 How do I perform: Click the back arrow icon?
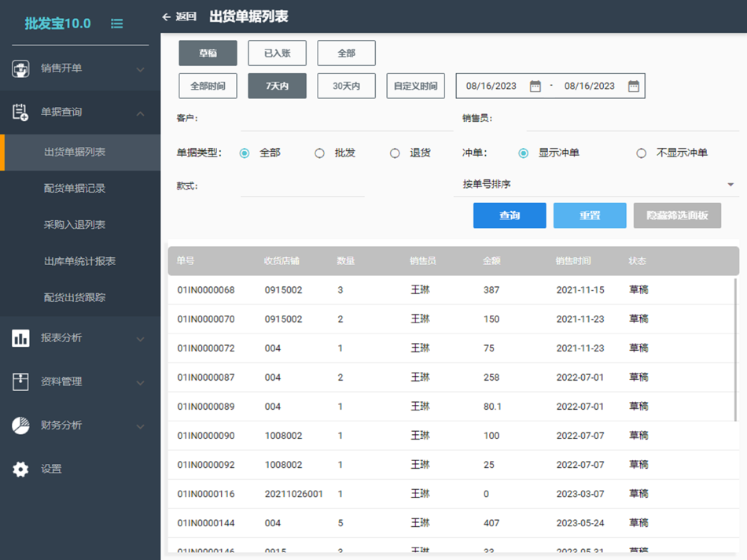[166, 17]
